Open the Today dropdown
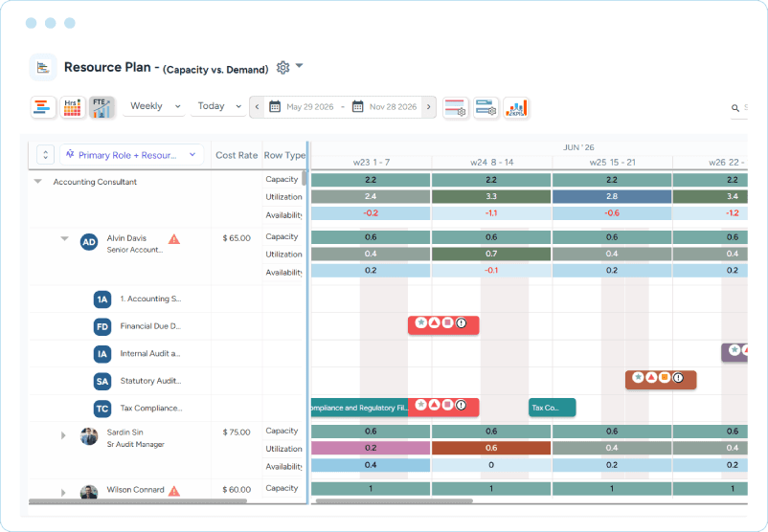The width and height of the screenshot is (768, 532). (219, 106)
